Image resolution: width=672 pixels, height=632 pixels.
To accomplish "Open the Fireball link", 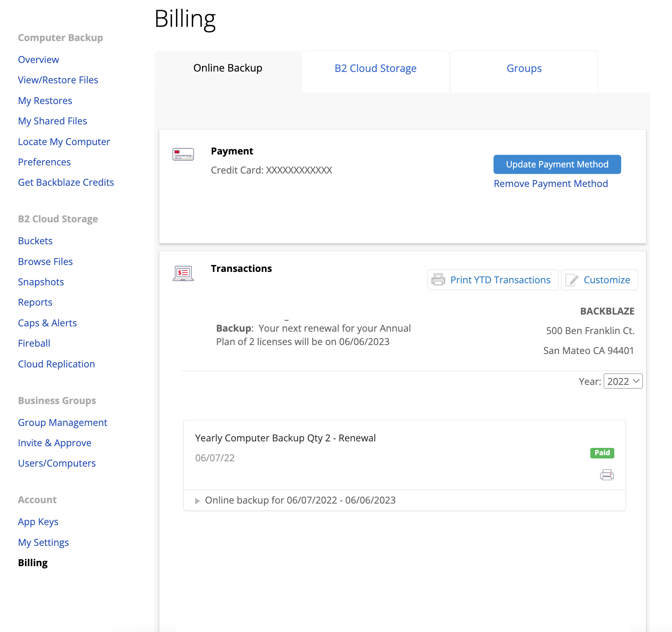I will pyautogui.click(x=34, y=343).
